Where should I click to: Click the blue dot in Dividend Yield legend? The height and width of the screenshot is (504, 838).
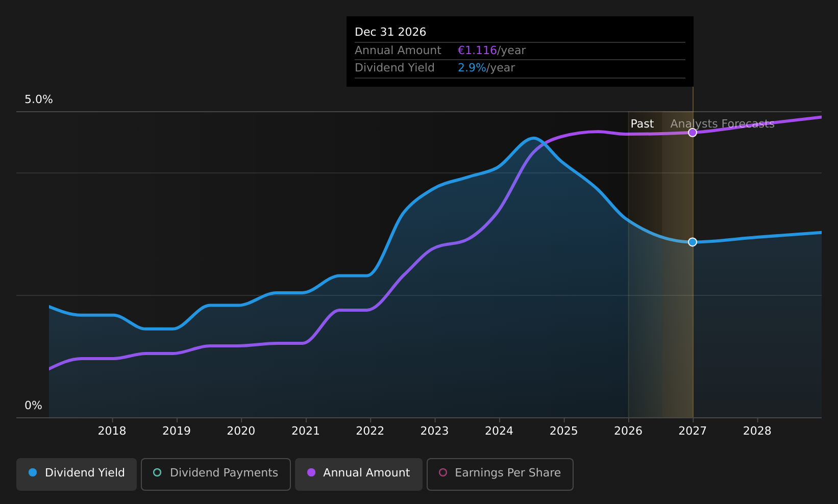point(33,472)
